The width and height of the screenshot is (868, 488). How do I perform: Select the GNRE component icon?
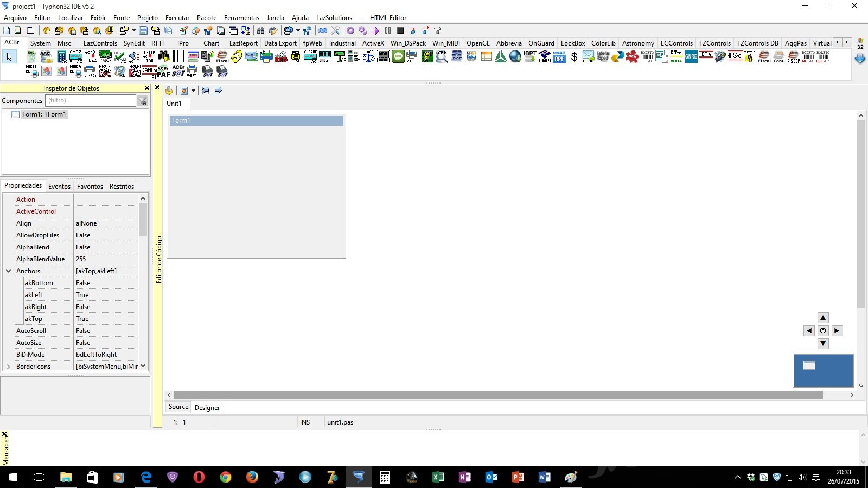pos(691,56)
